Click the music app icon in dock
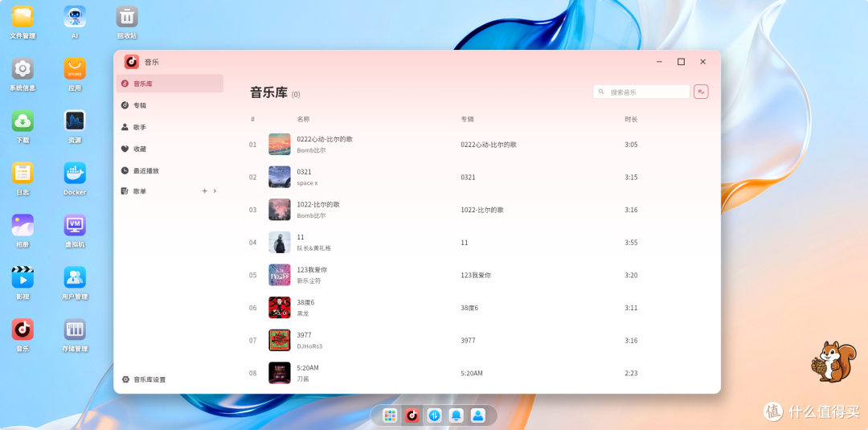 click(x=411, y=415)
